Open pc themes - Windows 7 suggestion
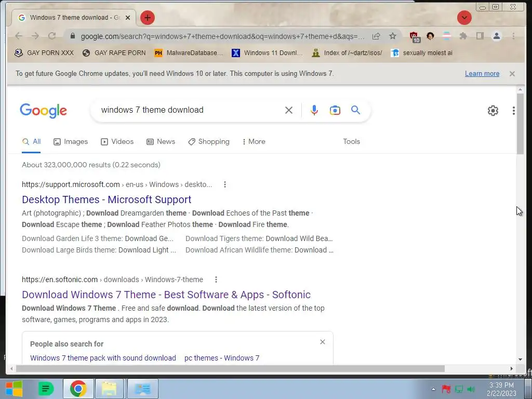The image size is (532, 399). coord(222,358)
